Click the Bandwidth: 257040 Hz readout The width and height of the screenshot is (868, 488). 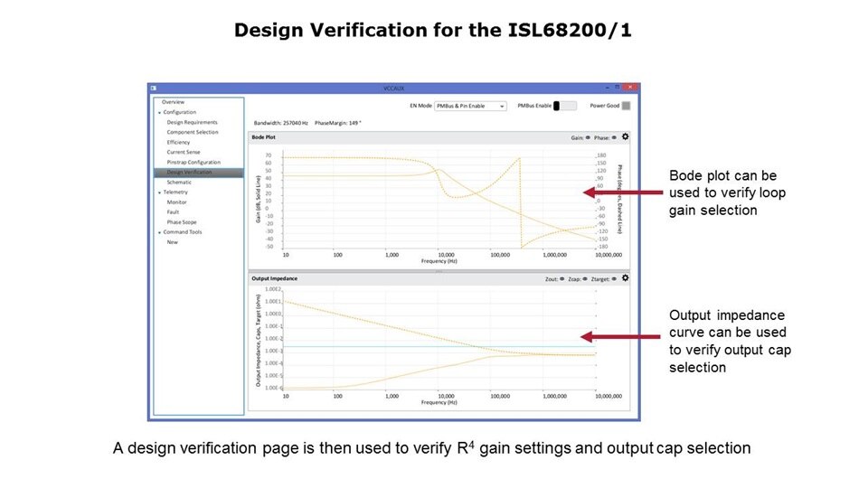tap(280, 123)
